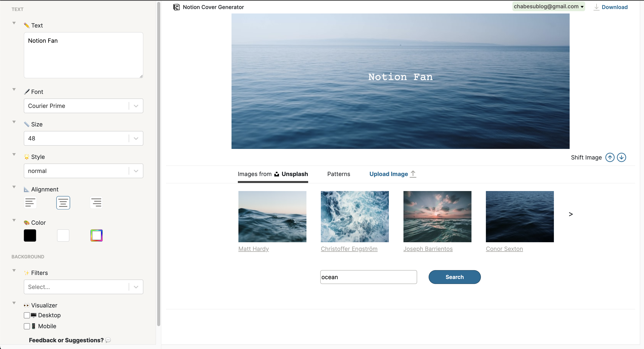Open the Upload Image tab
Viewport: 644px width, 349px height.
pyautogui.click(x=393, y=174)
